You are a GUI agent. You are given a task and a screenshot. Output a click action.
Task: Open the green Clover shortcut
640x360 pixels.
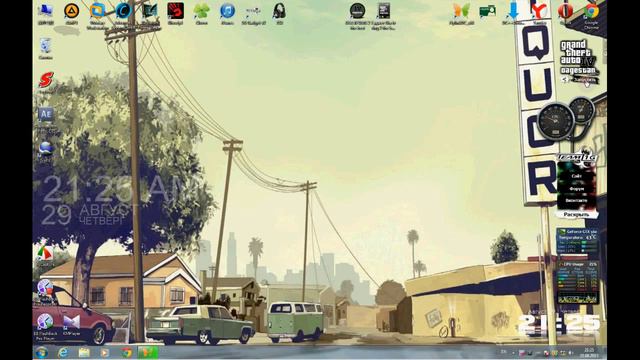pos(201,13)
